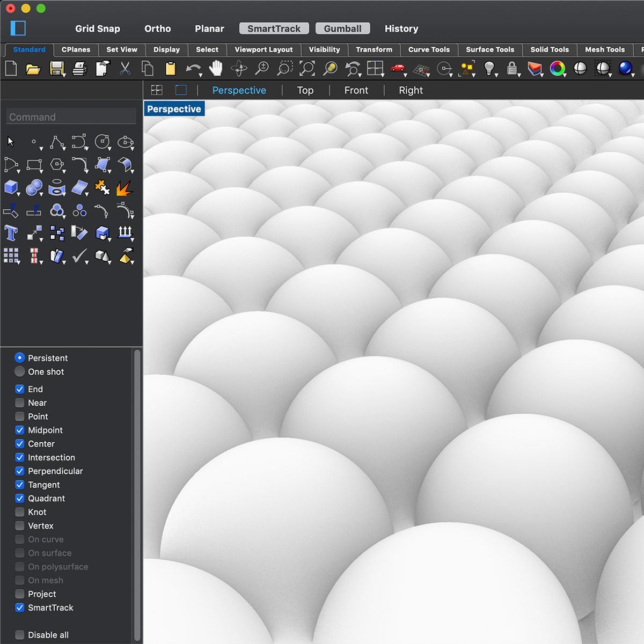644x644 pixels.
Task: Click the Explode tool icon
Action: 125,188
